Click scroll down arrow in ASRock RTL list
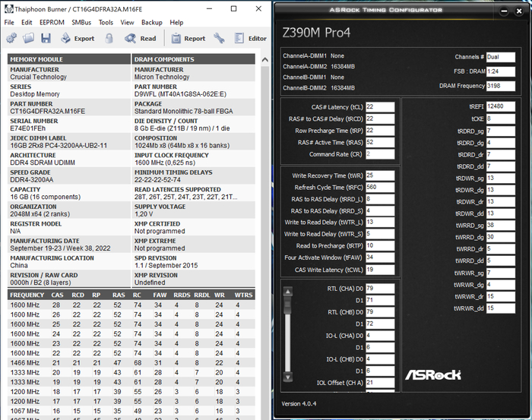 pos(288,377)
